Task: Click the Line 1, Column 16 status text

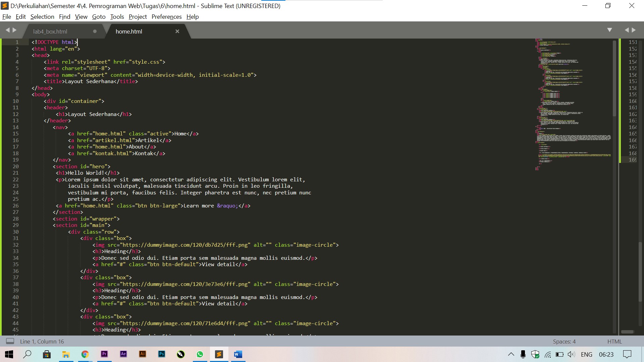Action: tap(42, 341)
